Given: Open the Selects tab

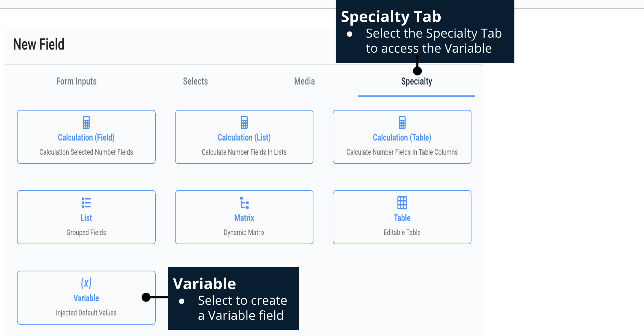Looking at the screenshot, I should [x=195, y=81].
